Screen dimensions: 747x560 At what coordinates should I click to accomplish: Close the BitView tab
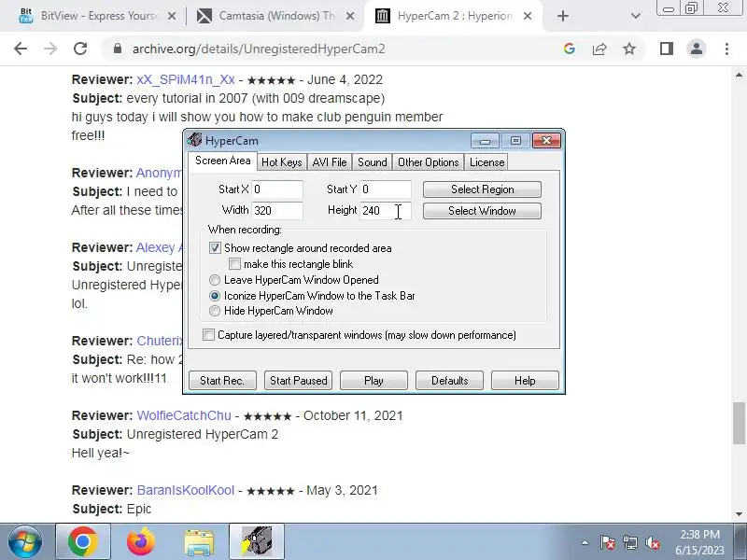coord(172,16)
